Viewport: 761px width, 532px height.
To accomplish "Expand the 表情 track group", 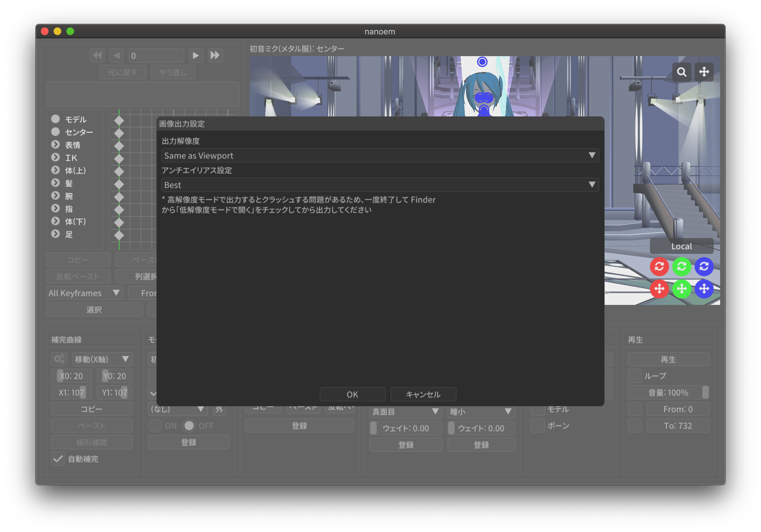I will [55, 145].
